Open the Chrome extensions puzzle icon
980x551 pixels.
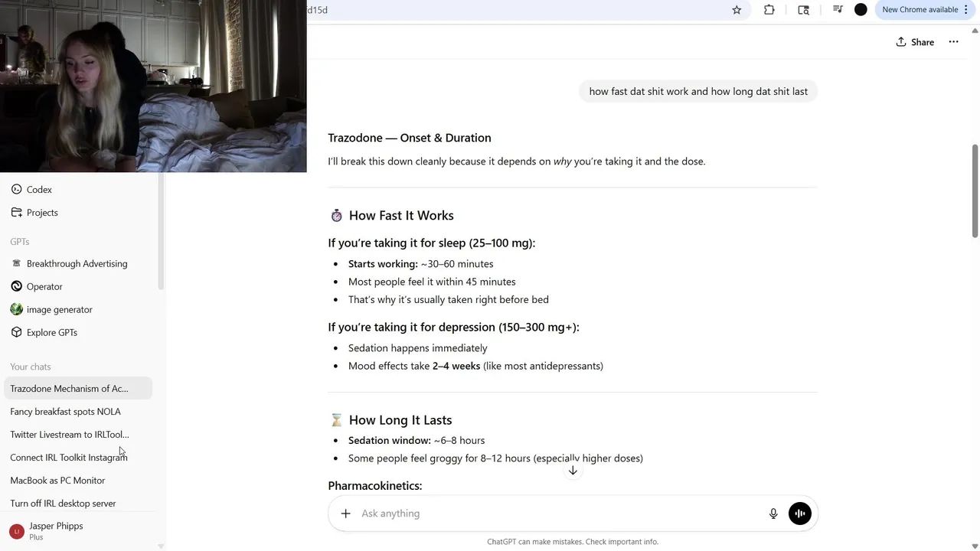(769, 10)
